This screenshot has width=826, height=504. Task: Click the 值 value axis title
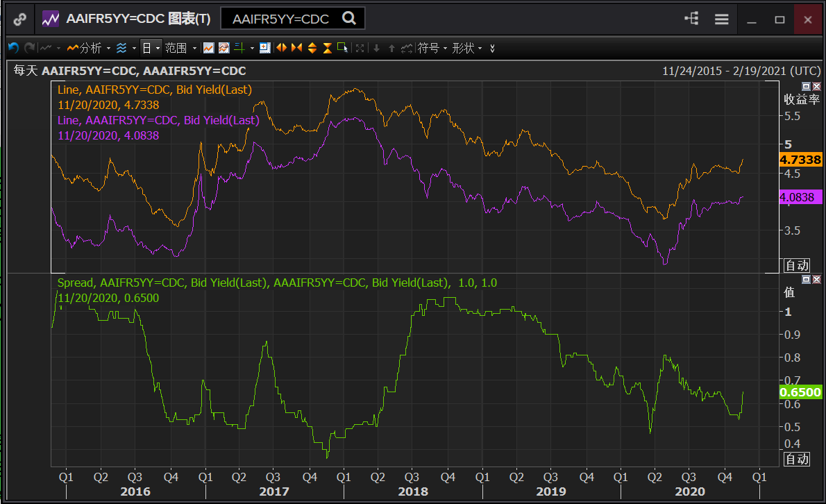[x=789, y=292]
